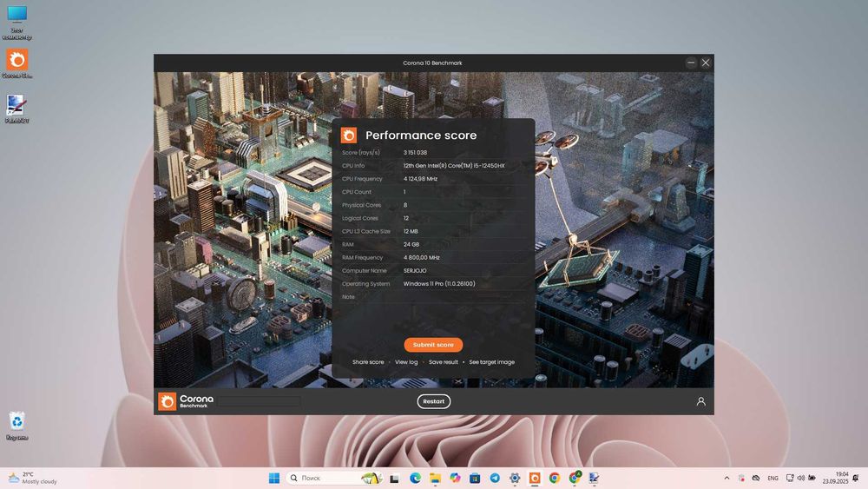Select the RAM frequency 4 800,00 MHz value
This screenshot has width=868, height=489.
tap(421, 257)
